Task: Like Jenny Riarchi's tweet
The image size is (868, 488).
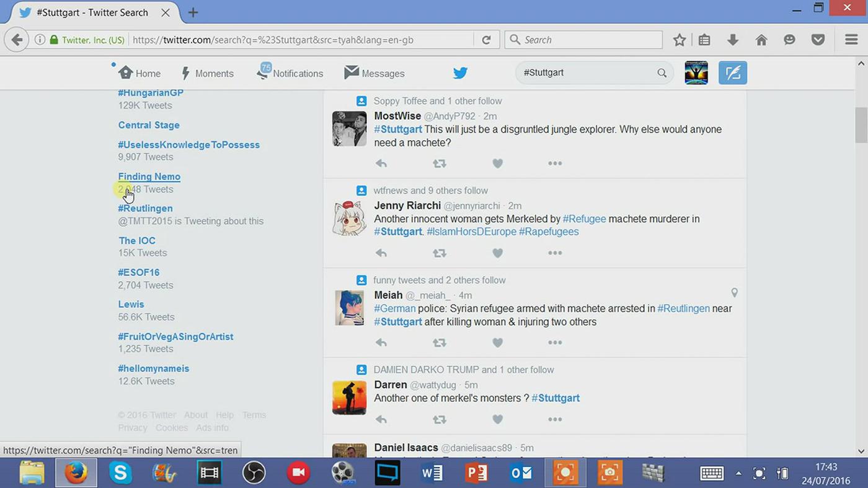Action: 497,253
